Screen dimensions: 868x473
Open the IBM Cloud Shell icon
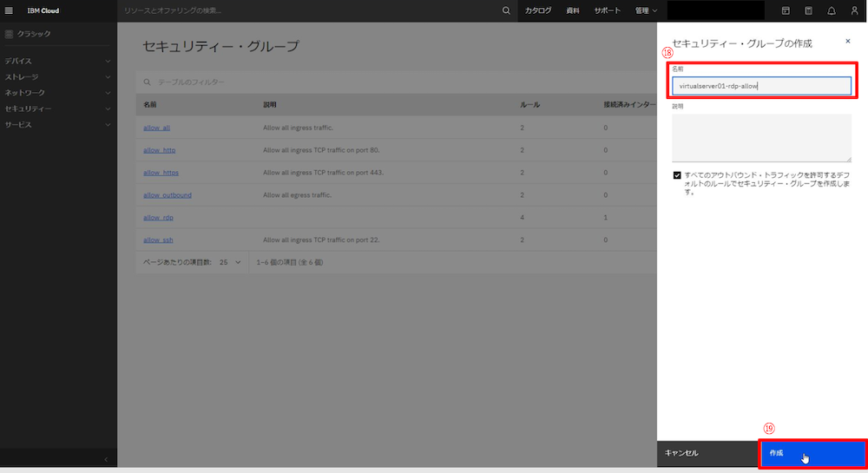(x=786, y=10)
